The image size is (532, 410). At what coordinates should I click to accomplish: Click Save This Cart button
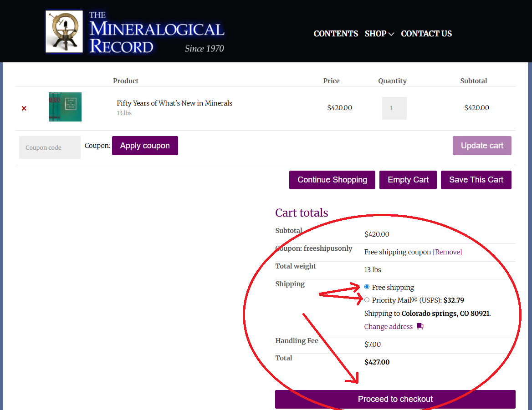476,180
